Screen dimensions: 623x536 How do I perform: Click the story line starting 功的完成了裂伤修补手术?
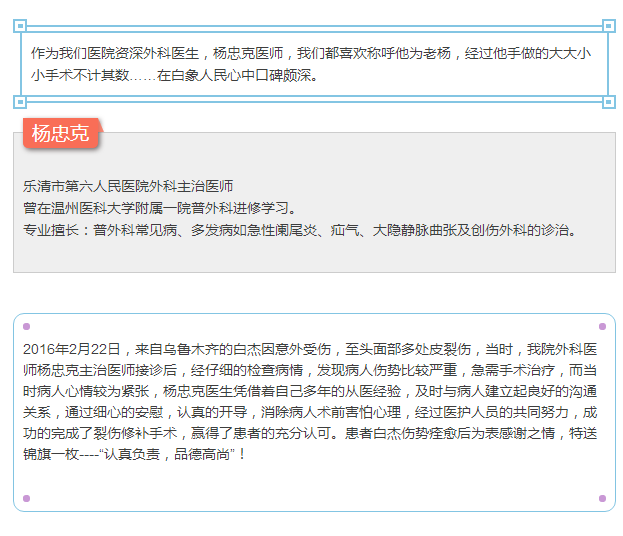point(310,433)
